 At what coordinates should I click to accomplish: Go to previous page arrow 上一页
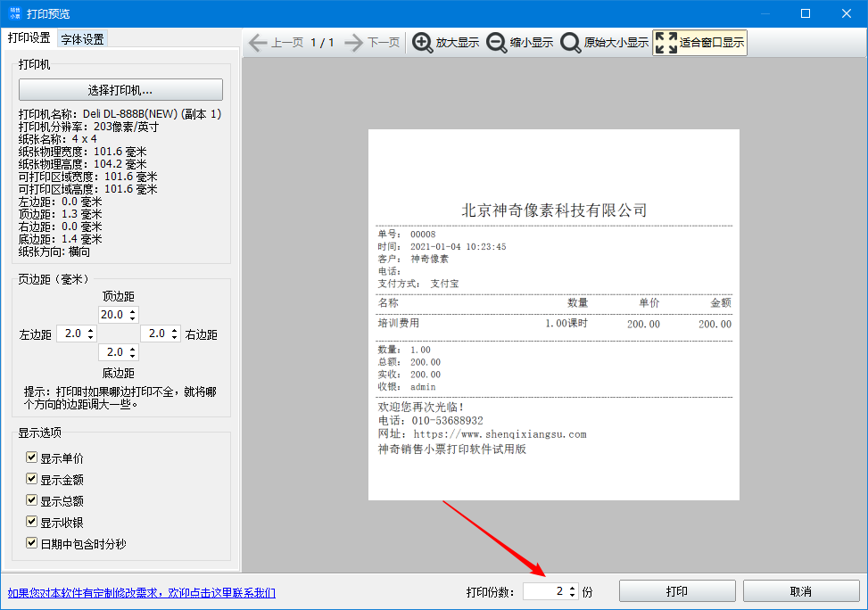(276, 43)
